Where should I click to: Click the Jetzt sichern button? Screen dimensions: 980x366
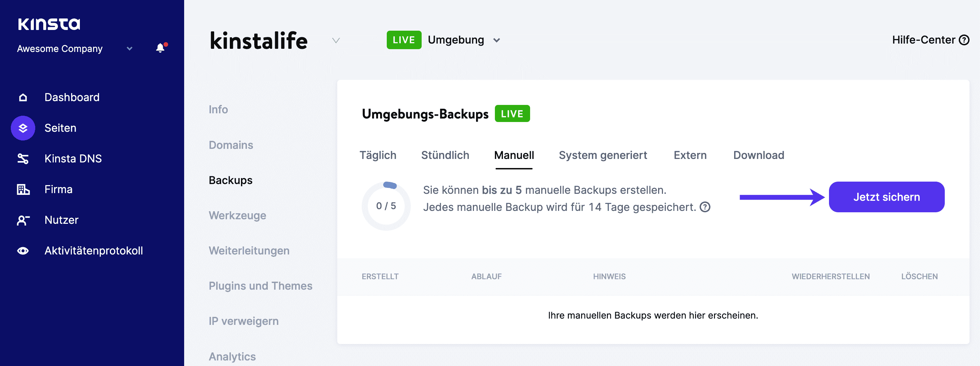[887, 197]
